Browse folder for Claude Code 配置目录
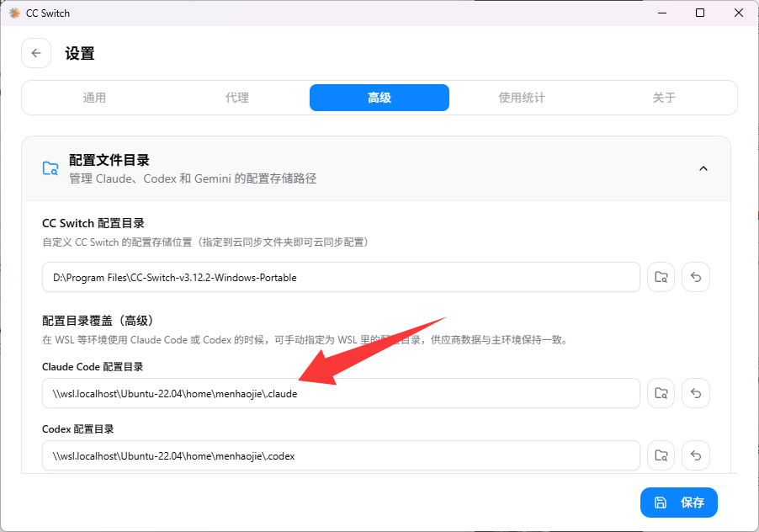The height and width of the screenshot is (532, 759). (x=661, y=393)
